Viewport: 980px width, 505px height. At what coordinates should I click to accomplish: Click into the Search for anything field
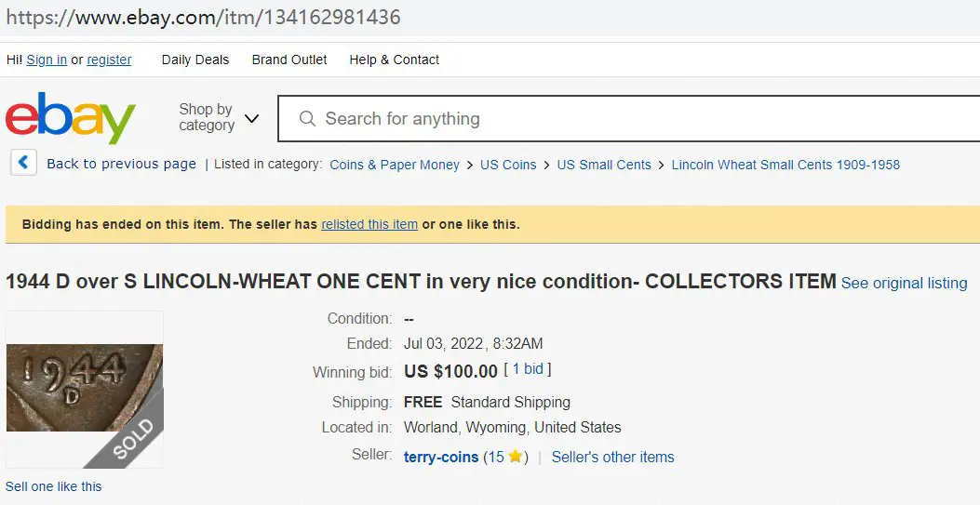[x=629, y=119]
